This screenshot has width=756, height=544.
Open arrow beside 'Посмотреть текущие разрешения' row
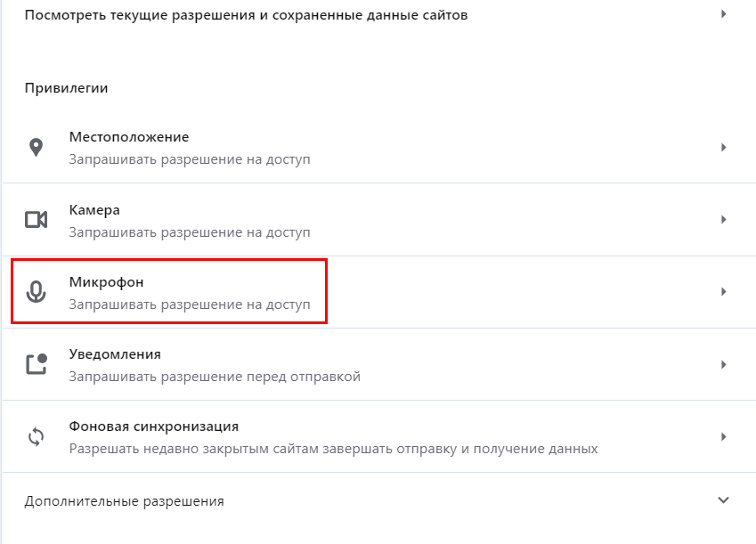pos(724,14)
